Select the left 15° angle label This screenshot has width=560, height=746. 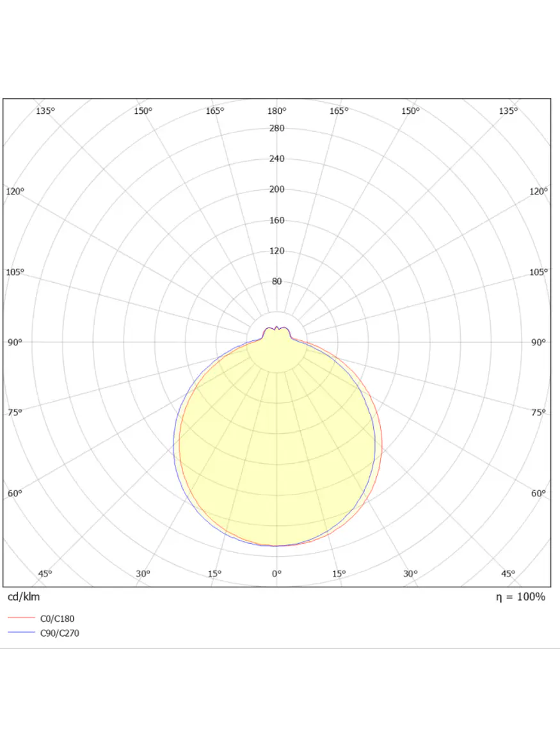[x=216, y=573]
